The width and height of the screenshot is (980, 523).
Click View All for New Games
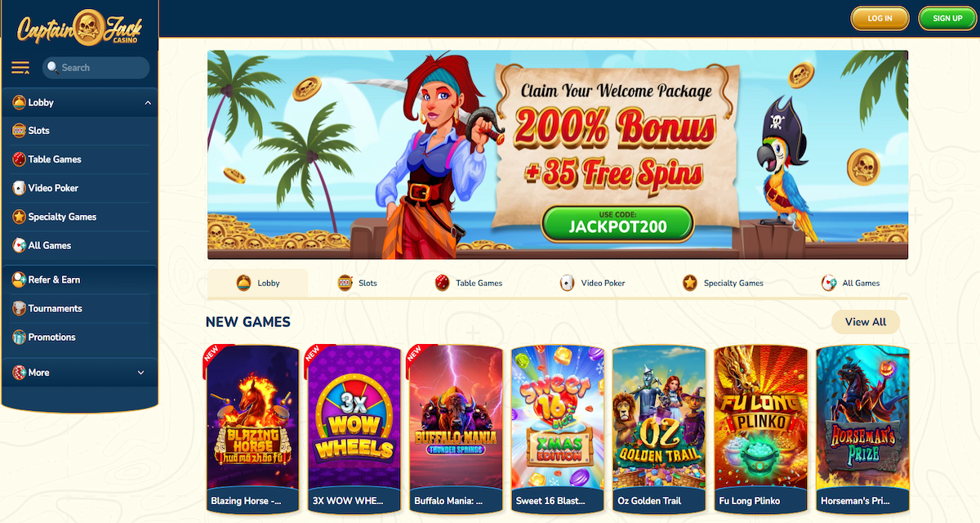[x=866, y=322]
